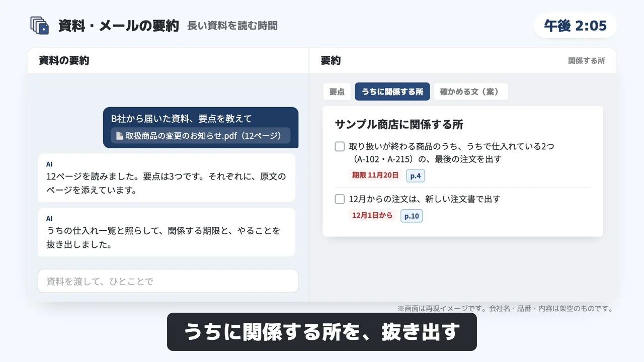The width and height of the screenshot is (644, 362).
Task: Click the 期限 11月20日 deadline tag
Action: (375, 175)
